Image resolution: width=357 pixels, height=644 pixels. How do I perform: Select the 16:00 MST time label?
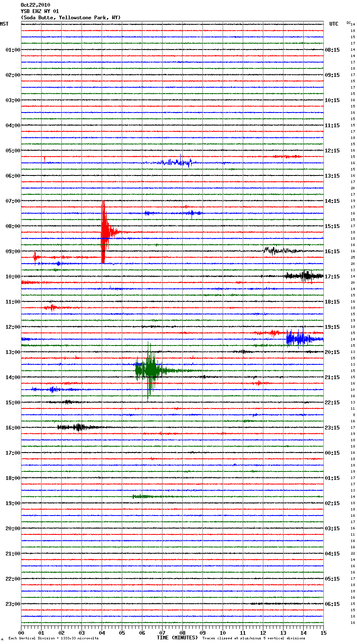tap(13, 428)
